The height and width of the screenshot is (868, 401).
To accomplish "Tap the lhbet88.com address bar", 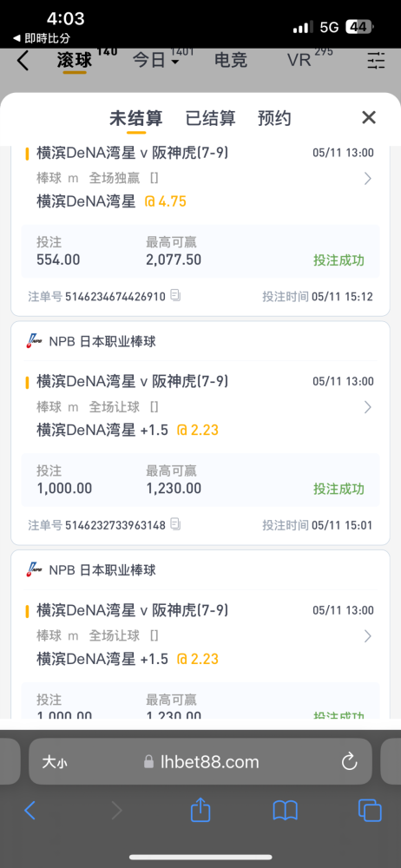I will (x=200, y=762).
